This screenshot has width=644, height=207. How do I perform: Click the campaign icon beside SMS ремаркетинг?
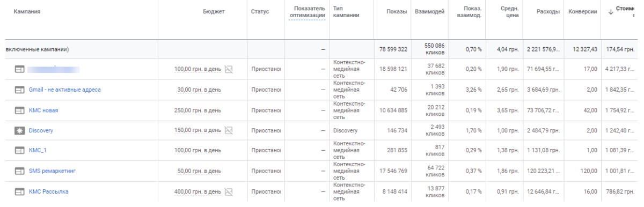(x=19, y=171)
